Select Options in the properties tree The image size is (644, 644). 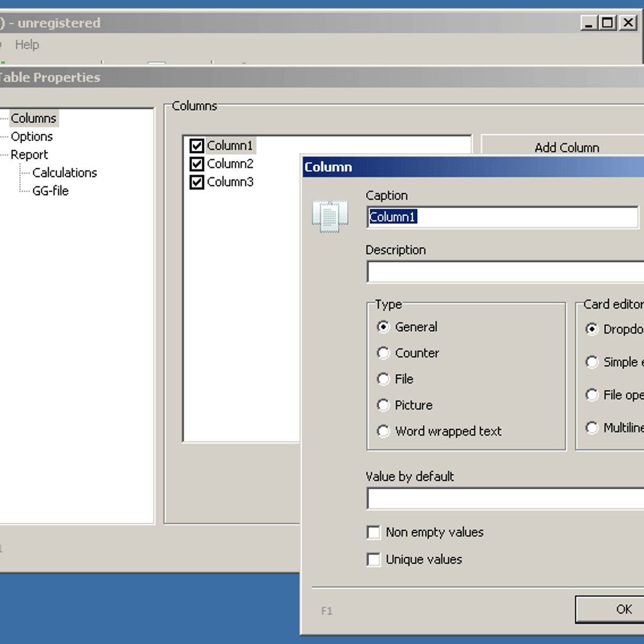point(32,136)
